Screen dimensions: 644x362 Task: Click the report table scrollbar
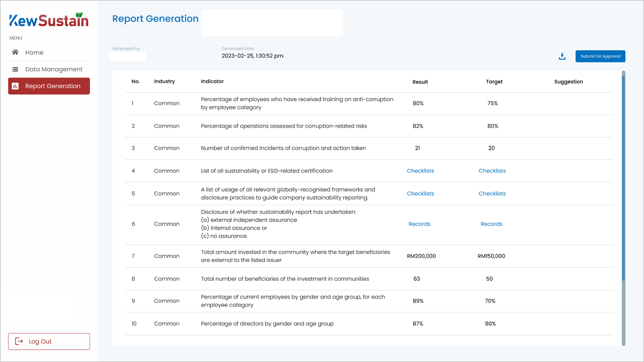point(625,174)
